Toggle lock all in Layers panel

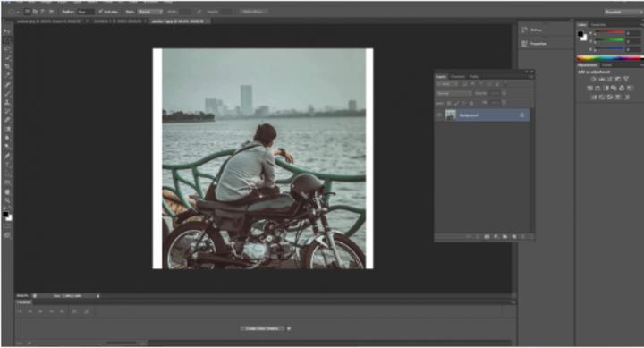pos(471,103)
